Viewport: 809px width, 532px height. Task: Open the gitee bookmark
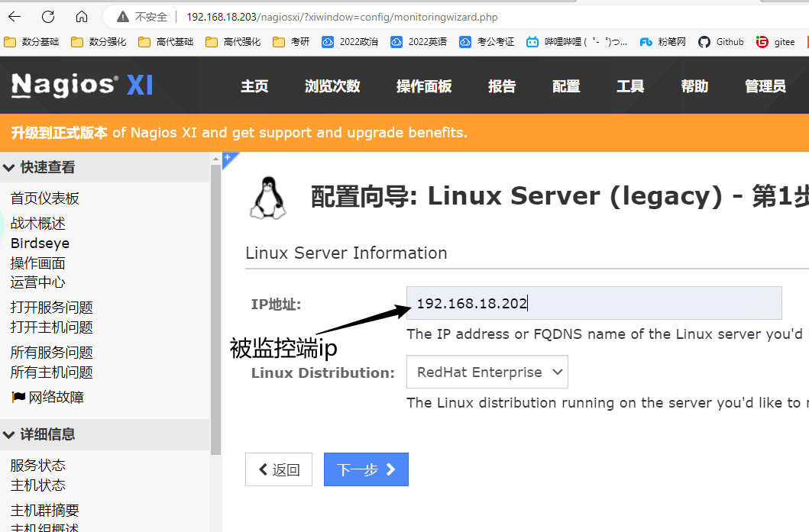point(775,42)
